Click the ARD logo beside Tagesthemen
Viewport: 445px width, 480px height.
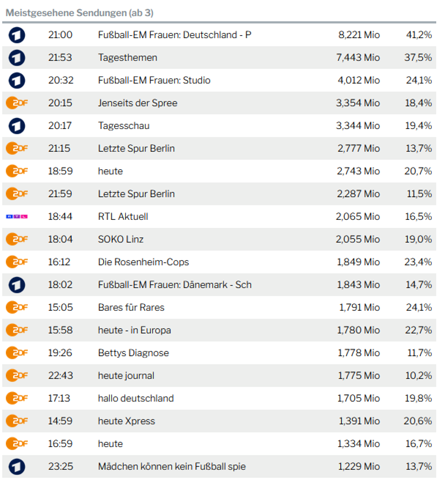click(17, 58)
